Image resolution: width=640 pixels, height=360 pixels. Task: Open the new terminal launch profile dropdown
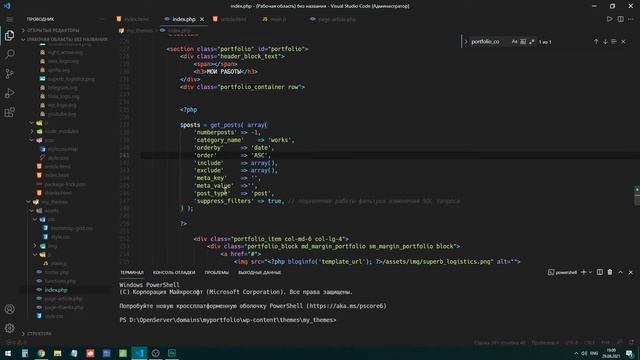tap(590, 272)
